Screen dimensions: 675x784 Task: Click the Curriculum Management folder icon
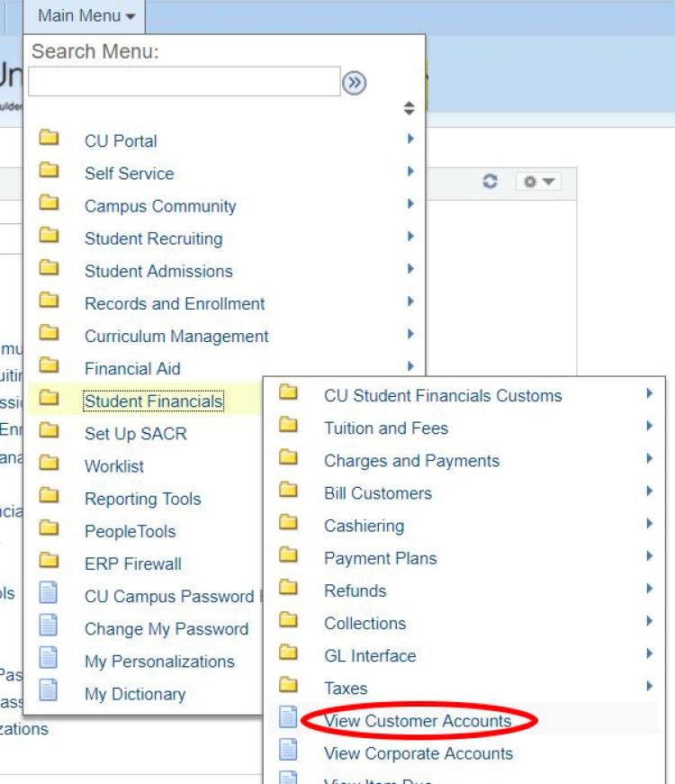coord(49,332)
